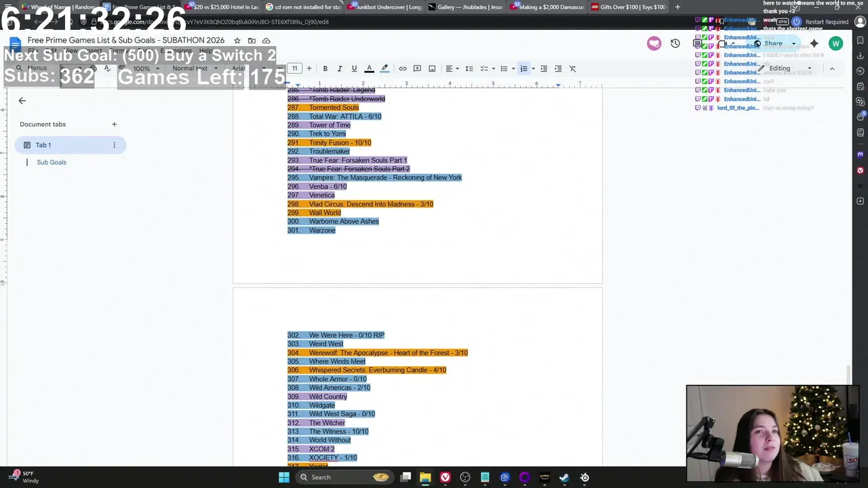Click list entry Trinity Fusion - 10/10

tap(340, 142)
